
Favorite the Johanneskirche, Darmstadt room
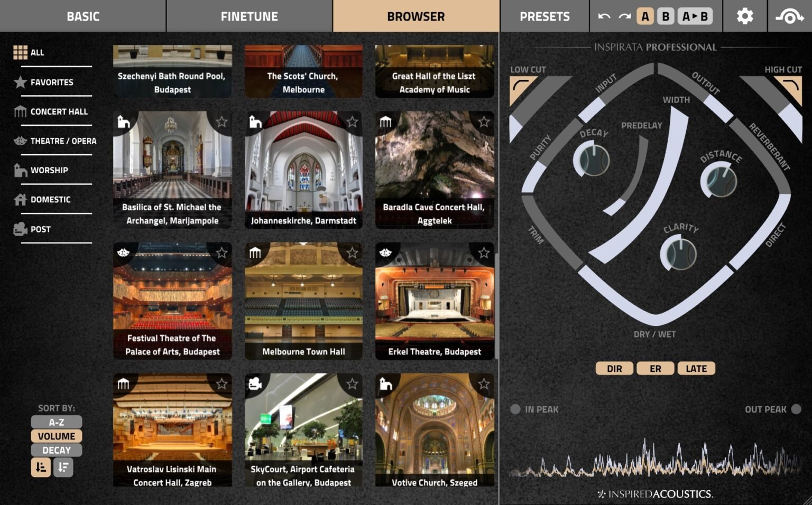(x=352, y=122)
